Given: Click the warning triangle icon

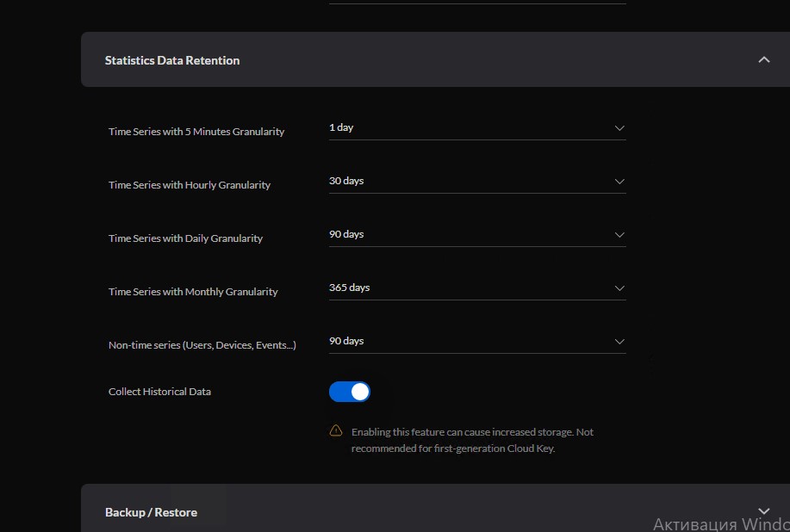Looking at the screenshot, I should point(336,430).
